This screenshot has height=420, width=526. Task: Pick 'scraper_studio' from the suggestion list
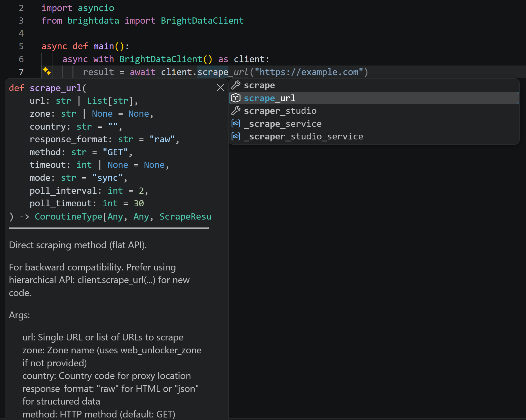pyautogui.click(x=374, y=111)
